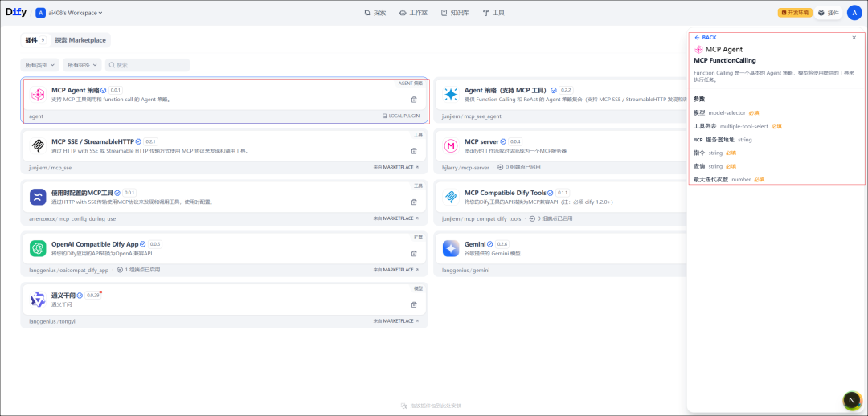Click the 通义千问 plugin icon

coord(38,300)
